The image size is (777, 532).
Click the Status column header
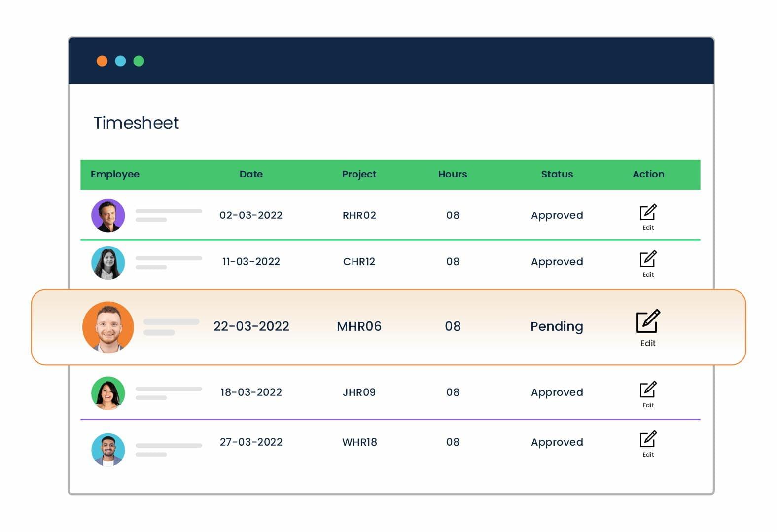557,174
